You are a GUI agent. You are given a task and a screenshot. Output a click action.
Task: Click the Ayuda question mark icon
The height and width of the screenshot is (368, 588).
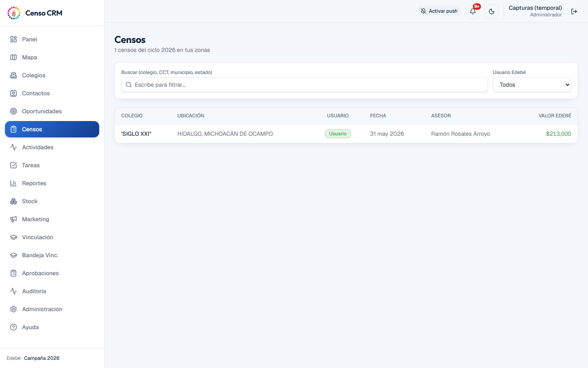pyautogui.click(x=13, y=327)
